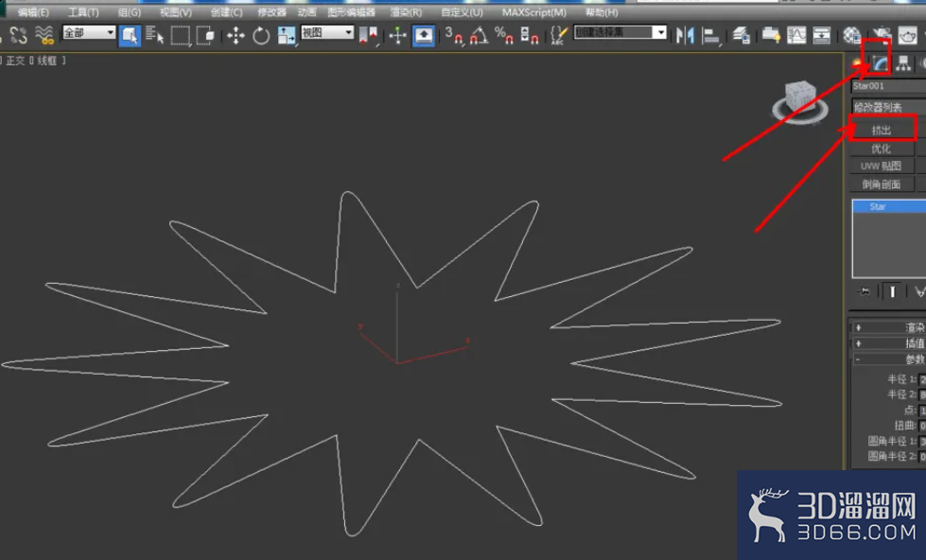Viewport: 926px width, 560px height.
Task: Toggle Percent Snap icon
Action: coord(504,35)
